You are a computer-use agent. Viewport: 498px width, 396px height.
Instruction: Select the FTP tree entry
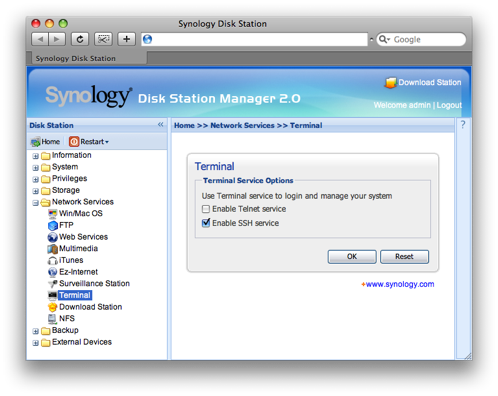[x=66, y=225]
